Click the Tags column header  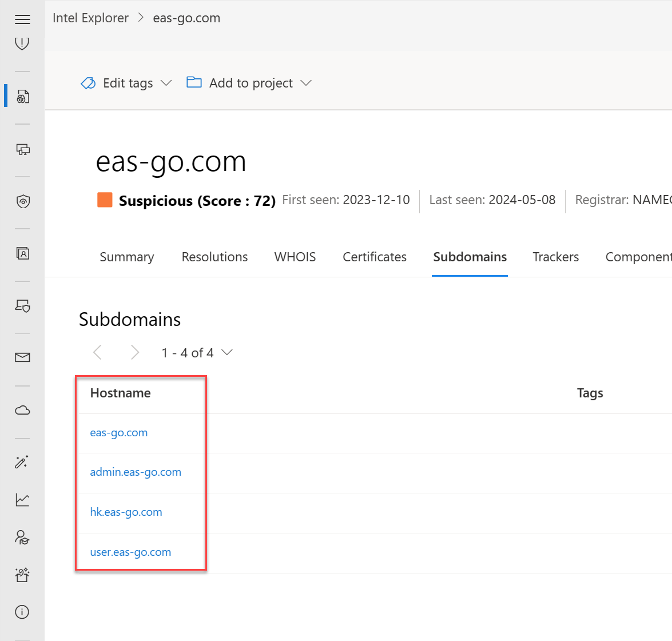(590, 393)
